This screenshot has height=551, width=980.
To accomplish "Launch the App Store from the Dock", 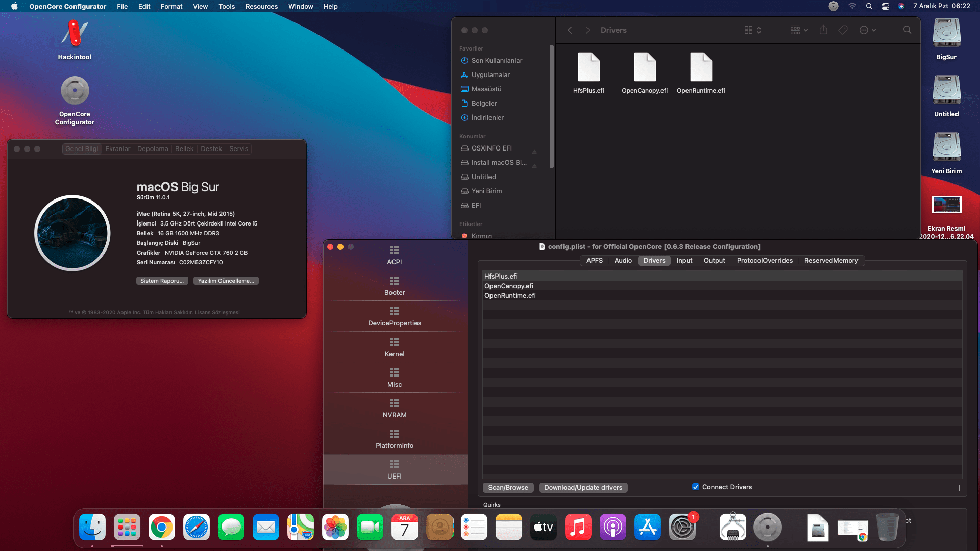I will pos(647,527).
